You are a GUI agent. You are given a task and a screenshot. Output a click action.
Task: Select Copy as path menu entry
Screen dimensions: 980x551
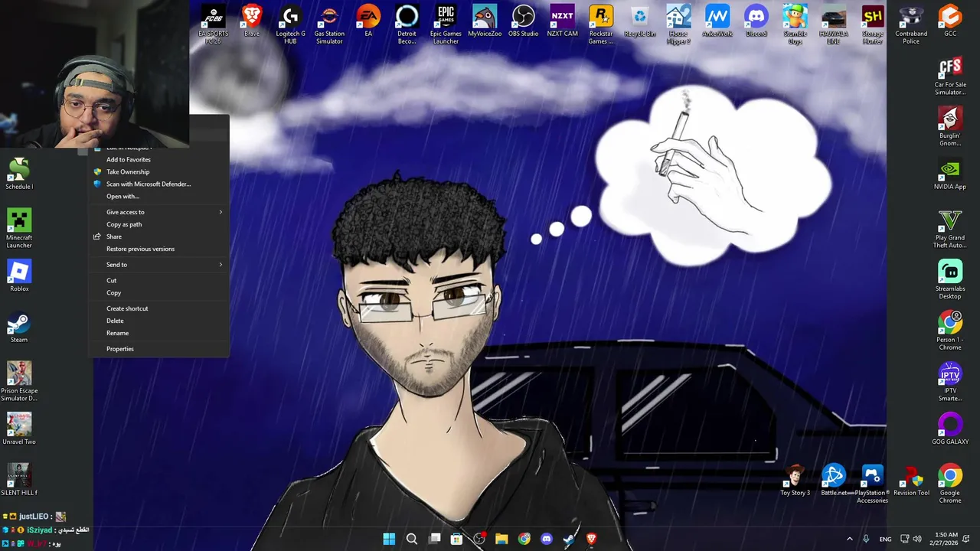[159, 224]
